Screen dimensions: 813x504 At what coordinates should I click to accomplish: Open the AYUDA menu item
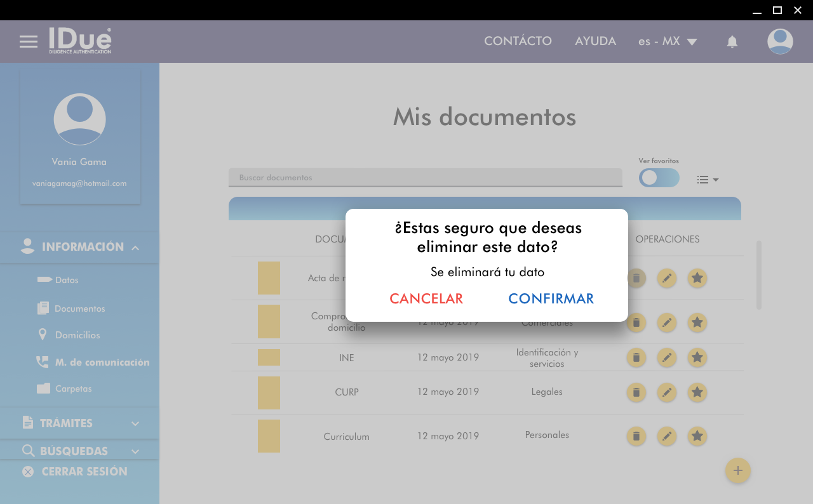point(595,41)
